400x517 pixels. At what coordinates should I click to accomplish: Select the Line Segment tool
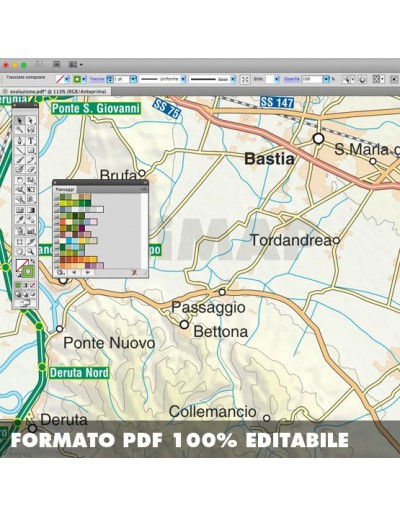20,150
